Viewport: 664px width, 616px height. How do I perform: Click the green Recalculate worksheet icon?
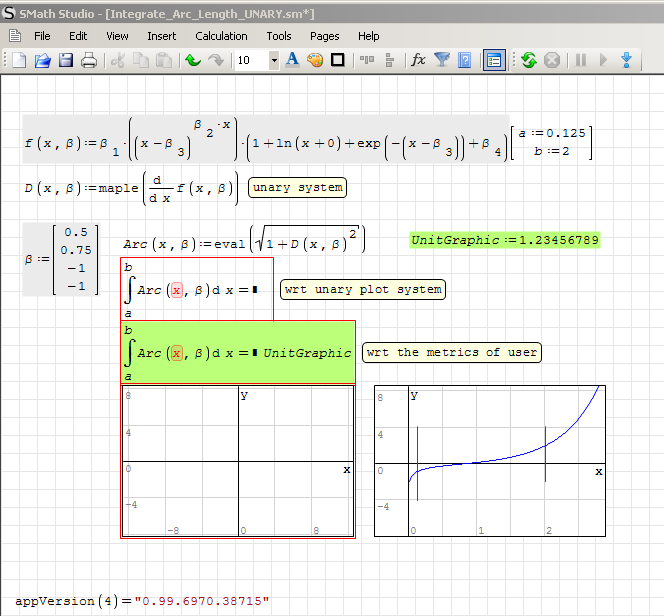point(529,60)
